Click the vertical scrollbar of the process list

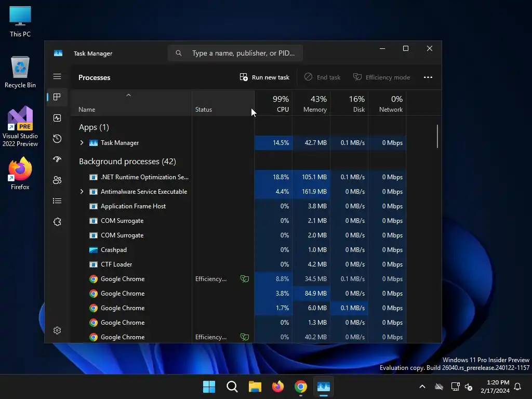tap(437, 137)
